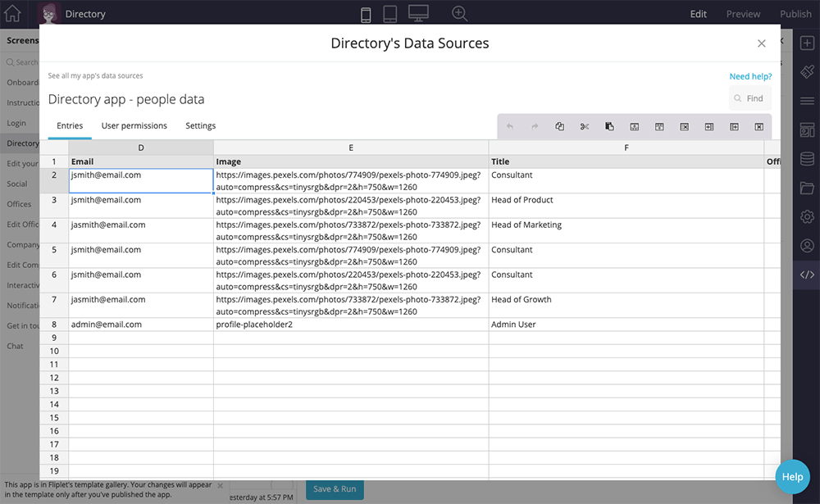Viewport: 820px width, 504px height.
Task: Open the developer options code icon
Action: [807, 275]
